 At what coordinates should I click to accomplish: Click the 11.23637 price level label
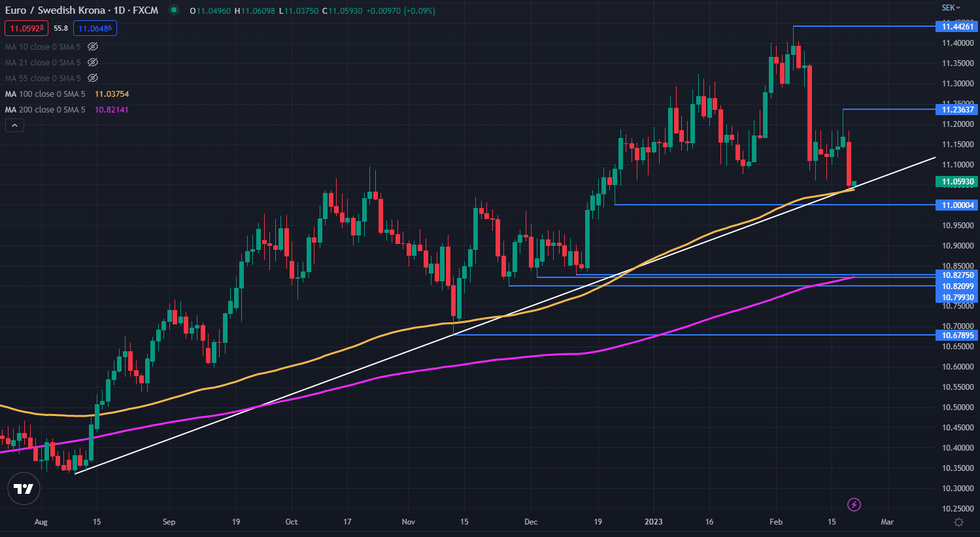pos(957,109)
